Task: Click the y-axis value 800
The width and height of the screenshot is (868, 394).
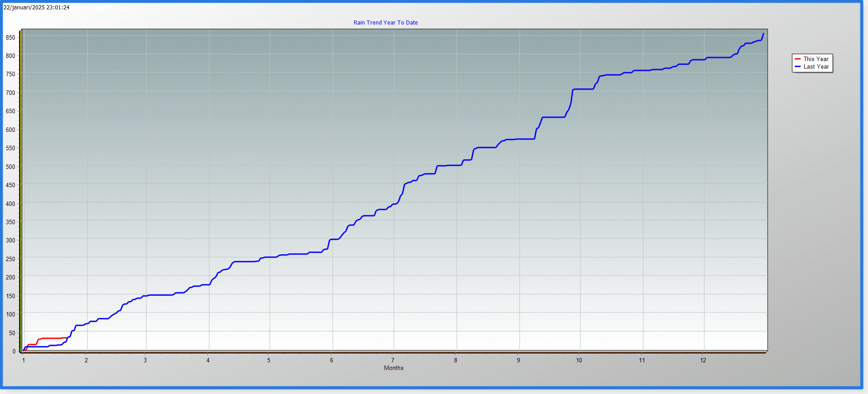Action: pos(10,56)
